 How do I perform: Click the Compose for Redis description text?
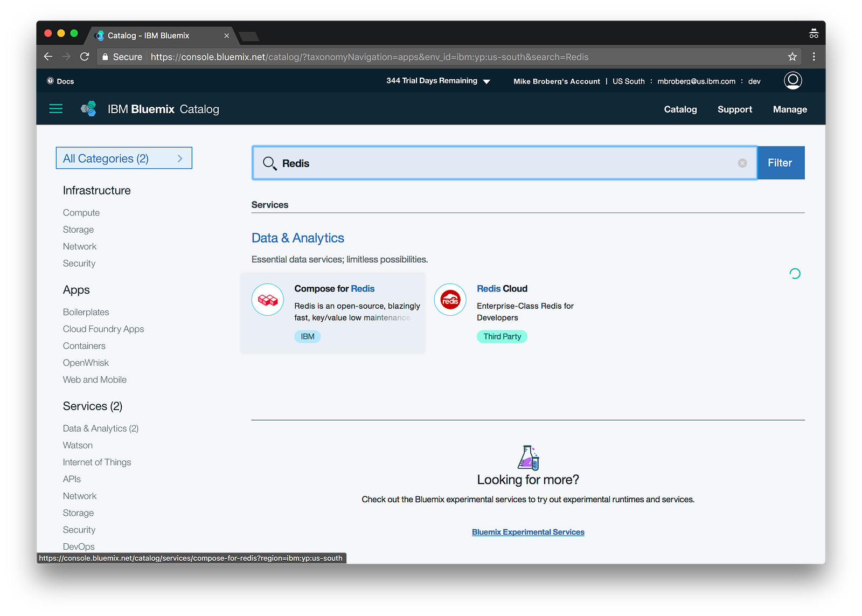point(357,312)
